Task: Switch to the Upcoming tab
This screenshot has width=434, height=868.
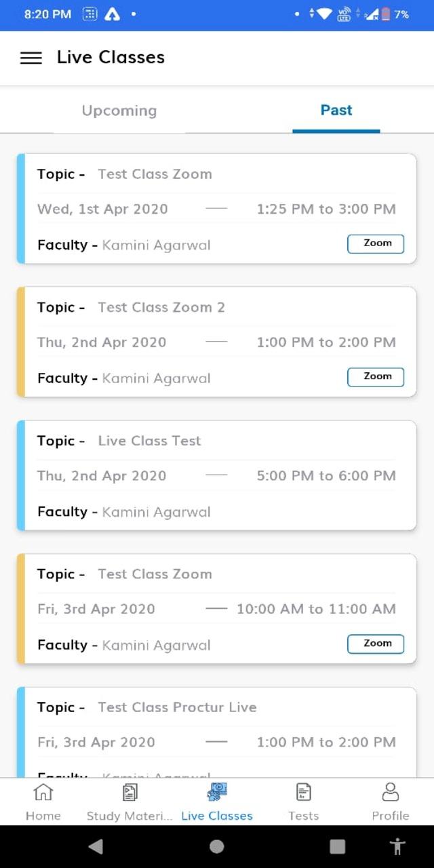Action: 119,111
